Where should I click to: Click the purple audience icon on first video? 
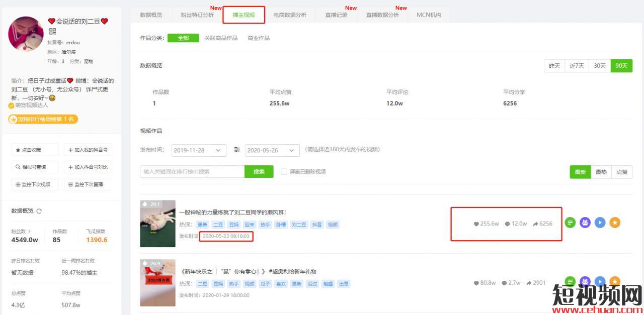585,223
